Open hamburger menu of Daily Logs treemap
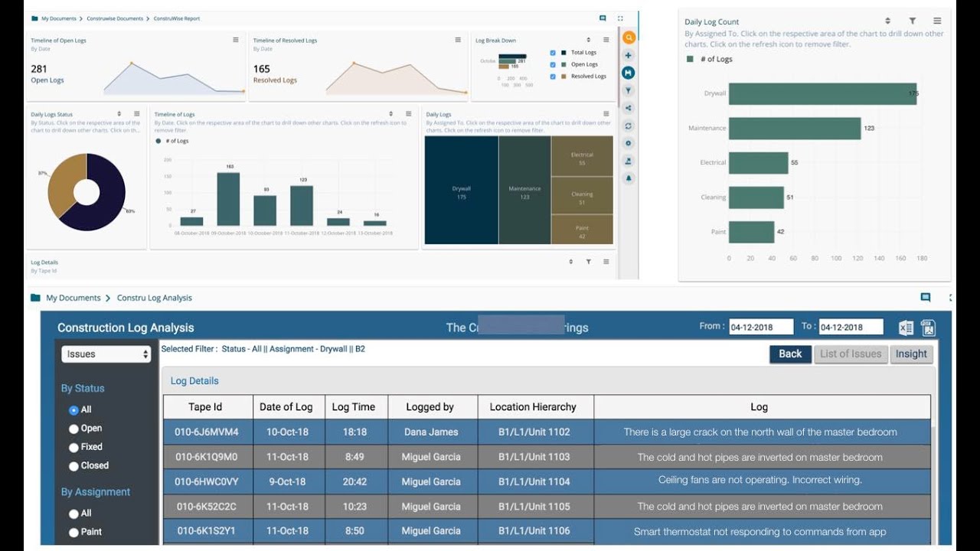This screenshot has width=980, height=551. (x=606, y=114)
